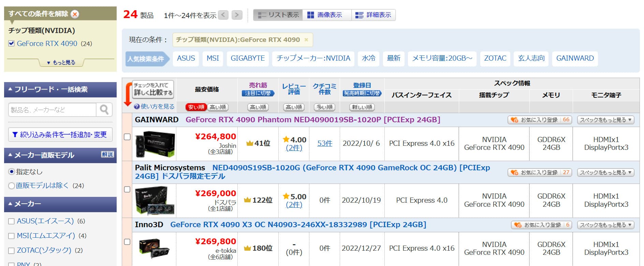
Task: Focus the 製品名、メーカーなど search field
Action: 52,110
